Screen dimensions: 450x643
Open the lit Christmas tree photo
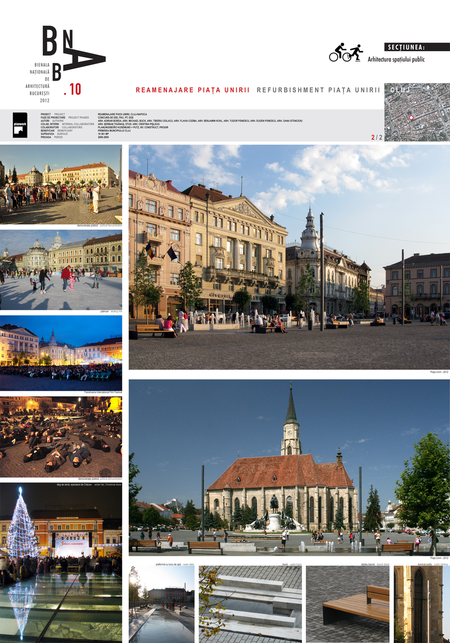pyautogui.click(x=61, y=563)
